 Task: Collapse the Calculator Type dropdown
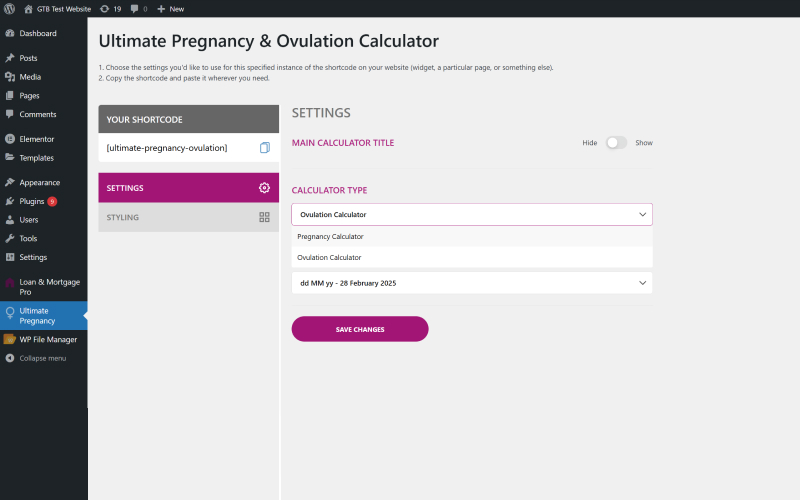(472, 214)
